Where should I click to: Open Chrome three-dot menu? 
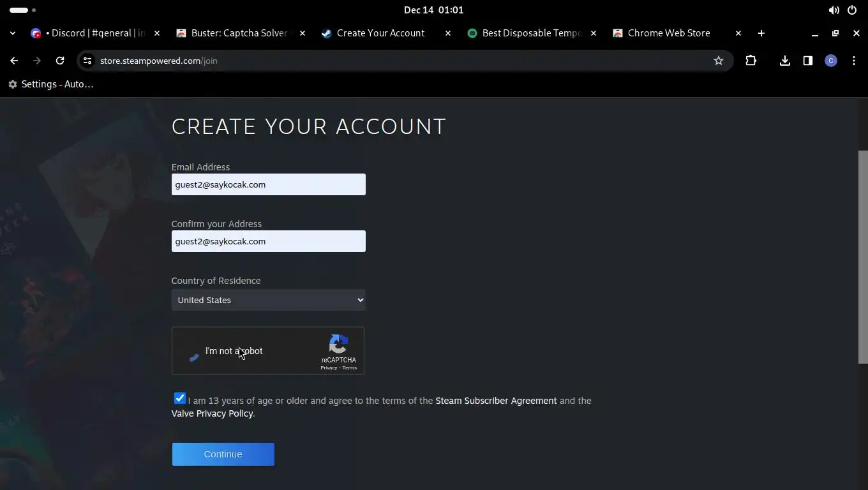[x=854, y=61]
